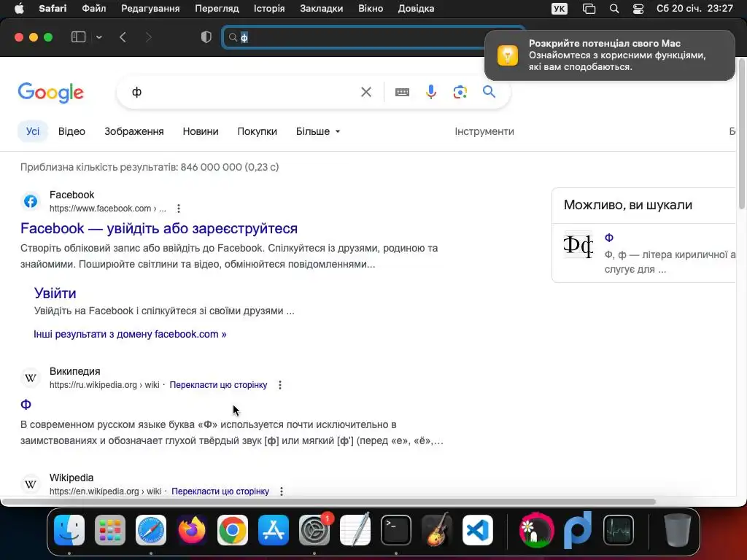747x560 pixels.
Task: Click the menu bar date and time
Action: tap(694, 9)
